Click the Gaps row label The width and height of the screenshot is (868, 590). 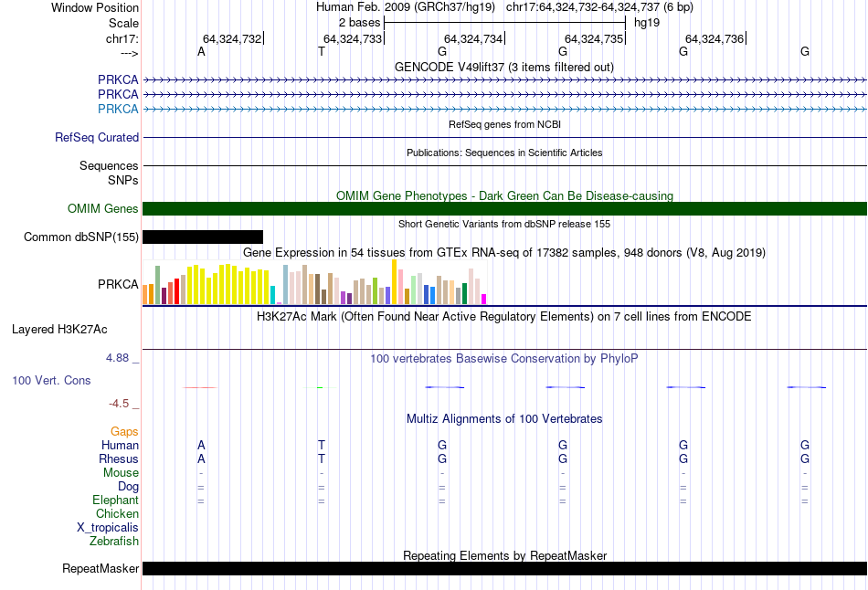coord(124,431)
